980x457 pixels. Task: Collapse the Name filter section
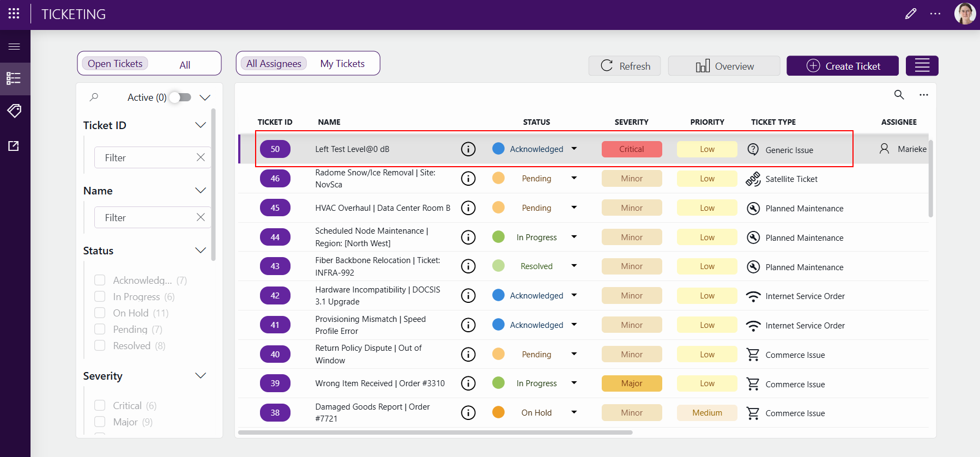click(x=201, y=191)
